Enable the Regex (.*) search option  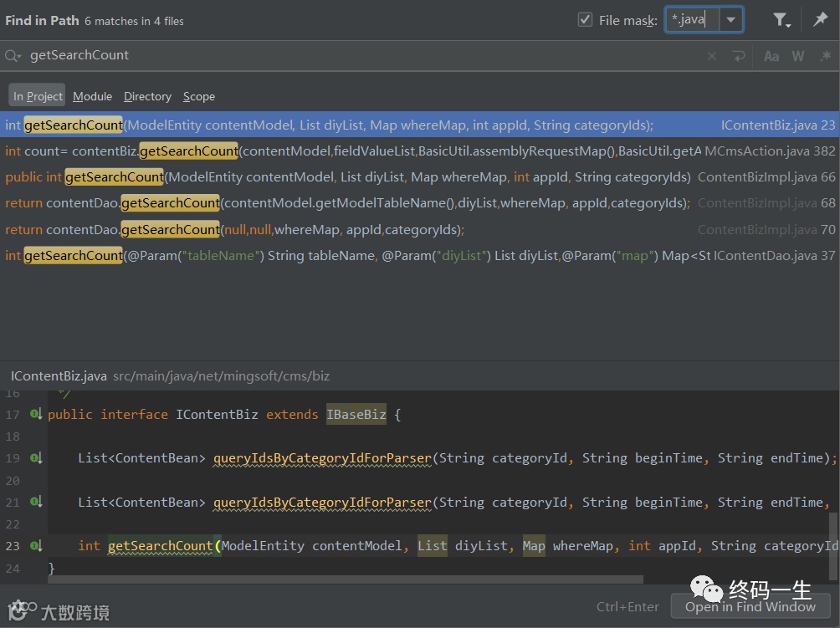point(823,56)
